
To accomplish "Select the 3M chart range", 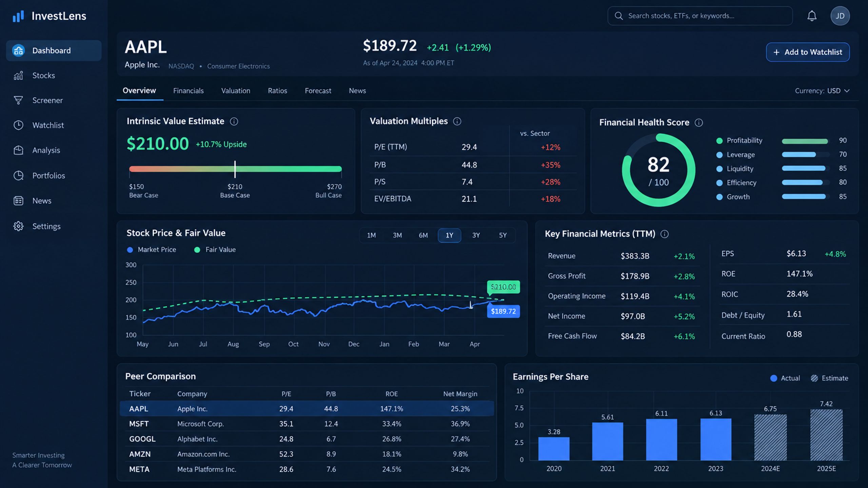I will coord(397,235).
